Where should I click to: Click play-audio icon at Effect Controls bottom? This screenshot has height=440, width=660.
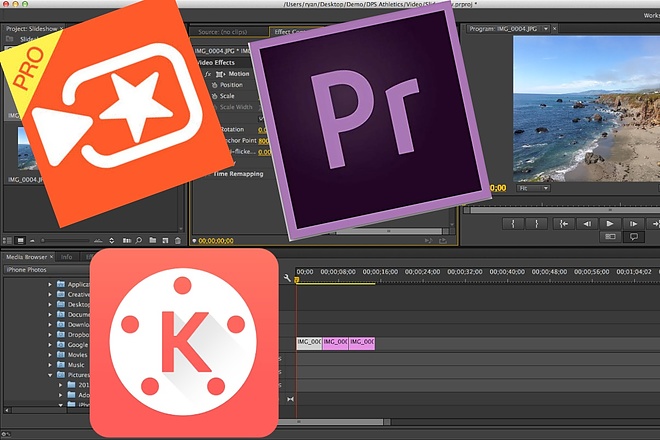point(428,241)
